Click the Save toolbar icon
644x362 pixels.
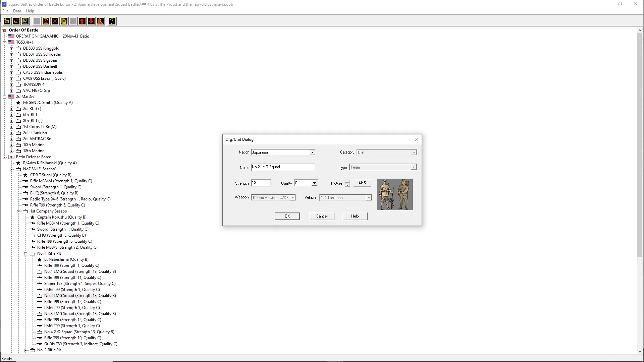pos(25,21)
